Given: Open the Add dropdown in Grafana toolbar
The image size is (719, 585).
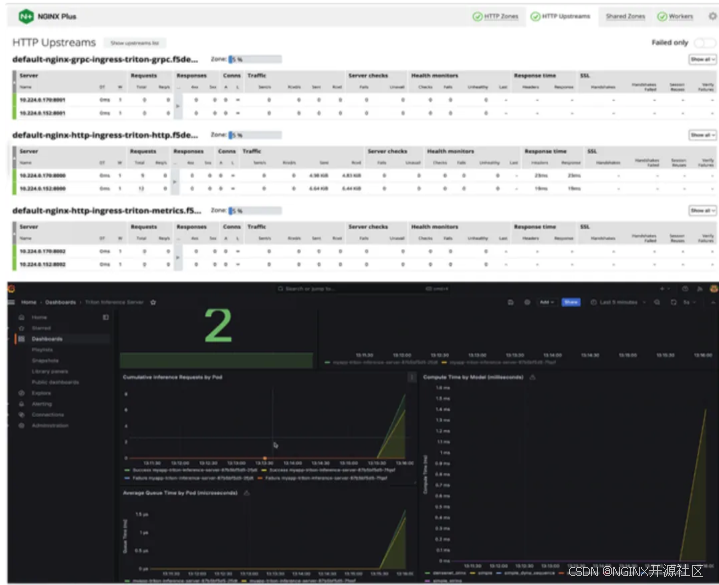Looking at the screenshot, I should 546,302.
